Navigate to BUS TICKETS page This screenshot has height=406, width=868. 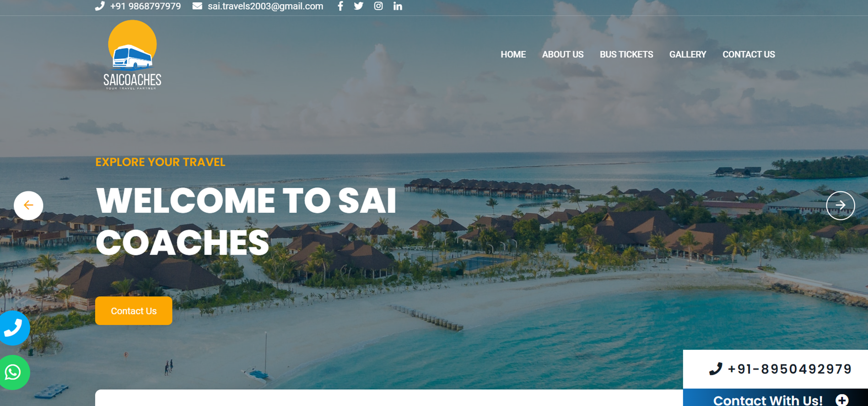click(626, 54)
